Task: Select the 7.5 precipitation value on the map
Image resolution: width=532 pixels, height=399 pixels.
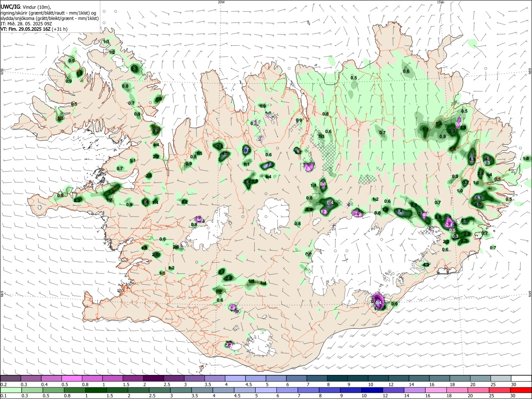Action: coord(270,165)
